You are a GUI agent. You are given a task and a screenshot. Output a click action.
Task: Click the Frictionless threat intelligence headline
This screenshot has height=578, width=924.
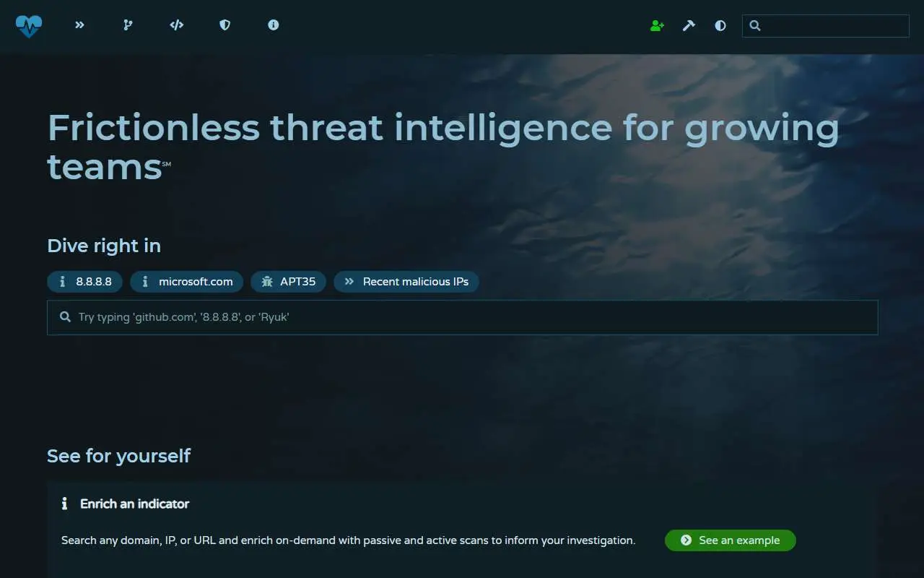(x=443, y=147)
